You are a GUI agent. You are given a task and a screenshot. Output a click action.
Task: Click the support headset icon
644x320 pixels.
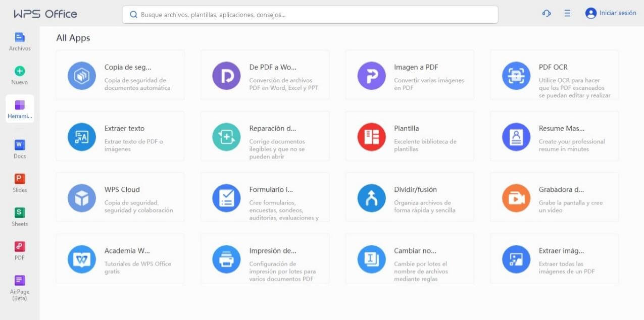pyautogui.click(x=546, y=14)
